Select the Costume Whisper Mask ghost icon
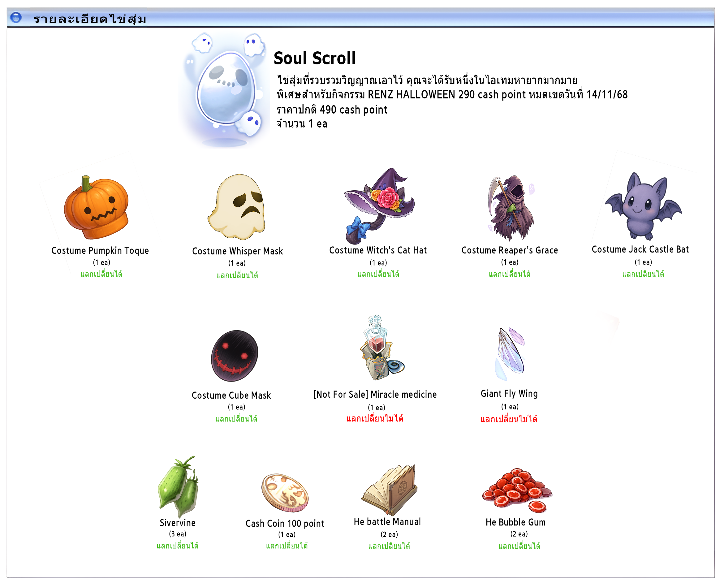 click(x=237, y=207)
